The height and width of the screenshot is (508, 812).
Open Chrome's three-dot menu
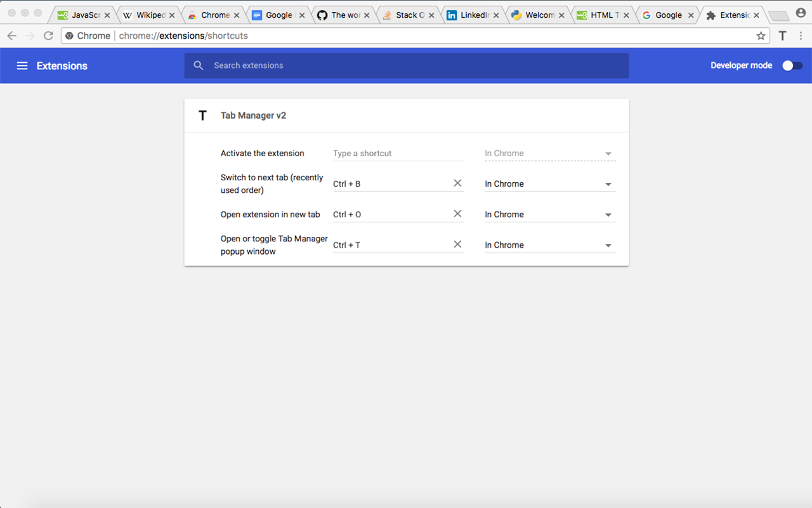(x=801, y=36)
